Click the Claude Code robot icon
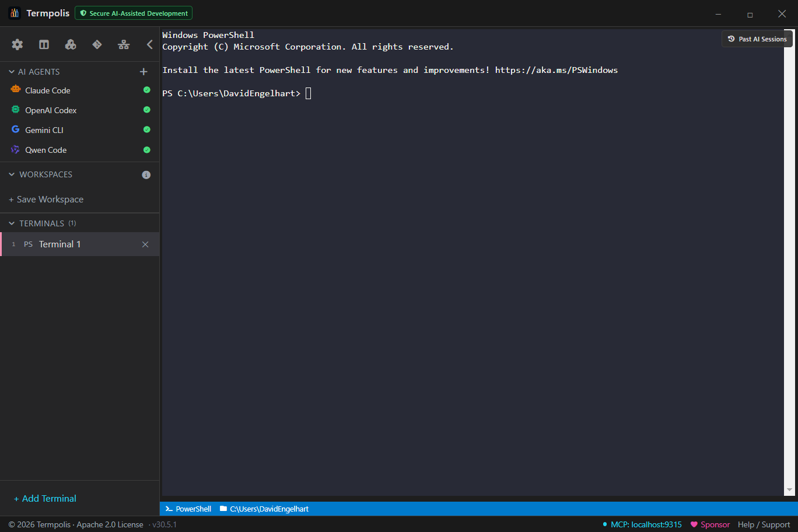Image resolution: width=798 pixels, height=532 pixels. coord(16,90)
